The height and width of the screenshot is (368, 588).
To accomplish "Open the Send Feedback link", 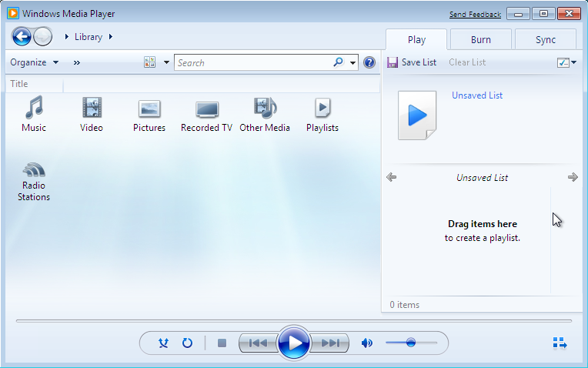I will [475, 15].
